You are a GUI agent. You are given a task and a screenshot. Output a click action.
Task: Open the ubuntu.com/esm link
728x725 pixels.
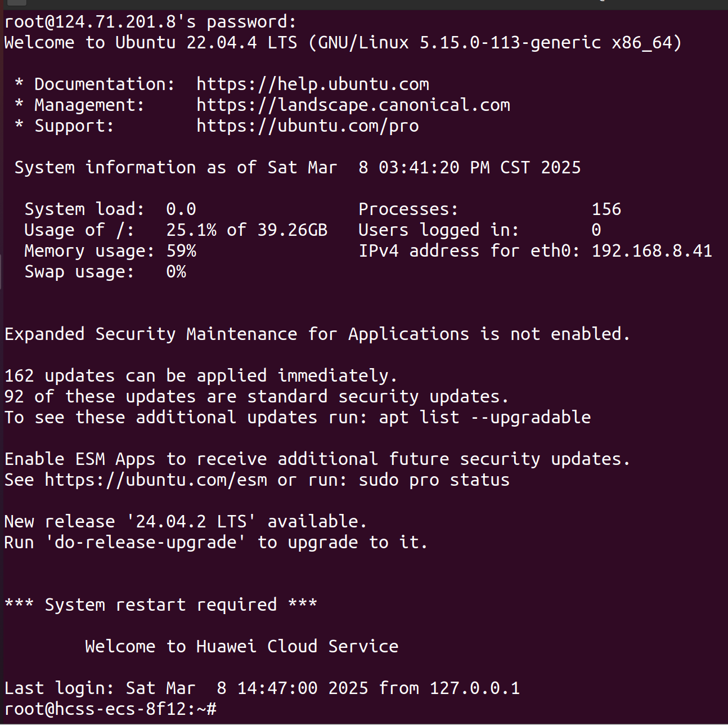point(156,480)
